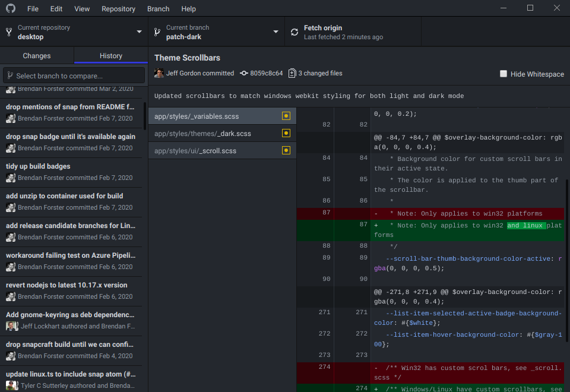Click the commit hash icon beside 8059c8c64

click(244, 73)
